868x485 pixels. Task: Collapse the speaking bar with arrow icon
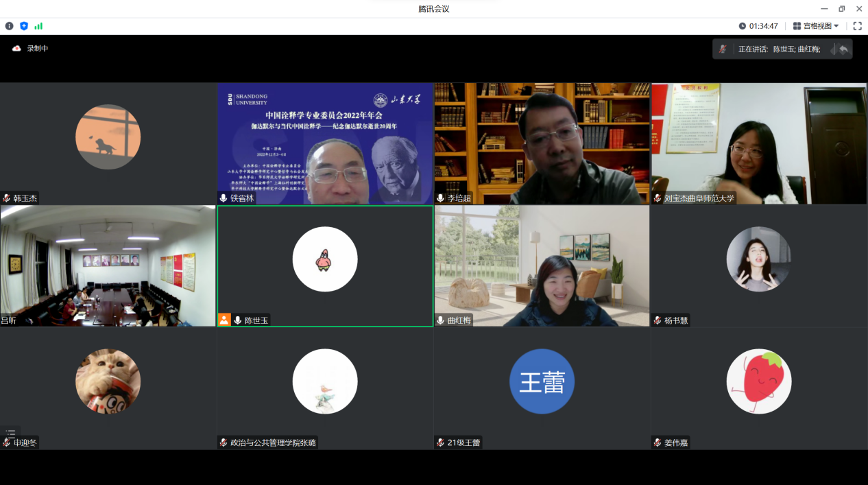click(x=843, y=49)
